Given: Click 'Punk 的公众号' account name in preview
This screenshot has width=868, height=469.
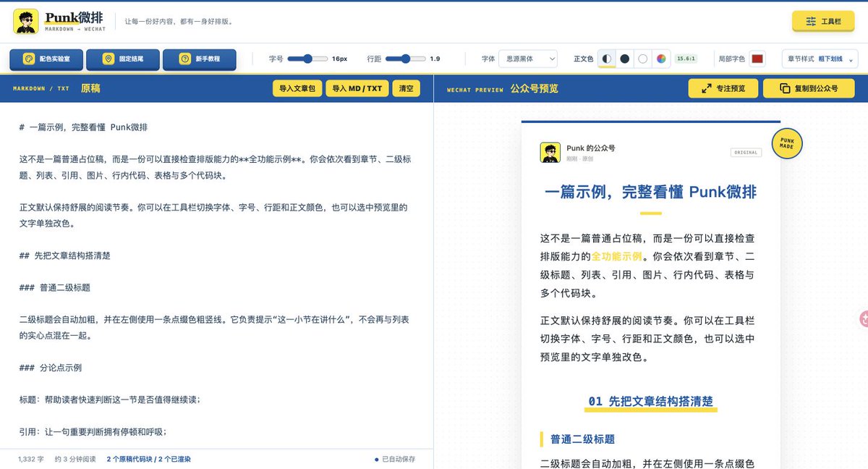Looking at the screenshot, I should [x=591, y=148].
